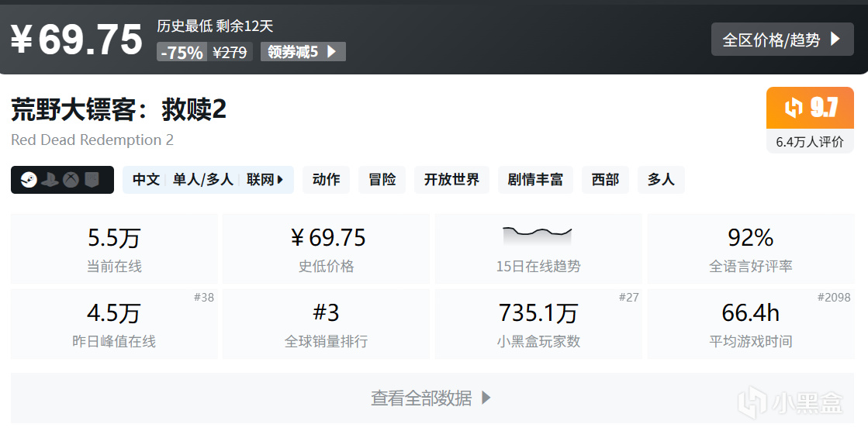This screenshot has width=868, height=431.
Task: Click the 4.5万 昨日峰值在线 stat
Action: coord(114,324)
